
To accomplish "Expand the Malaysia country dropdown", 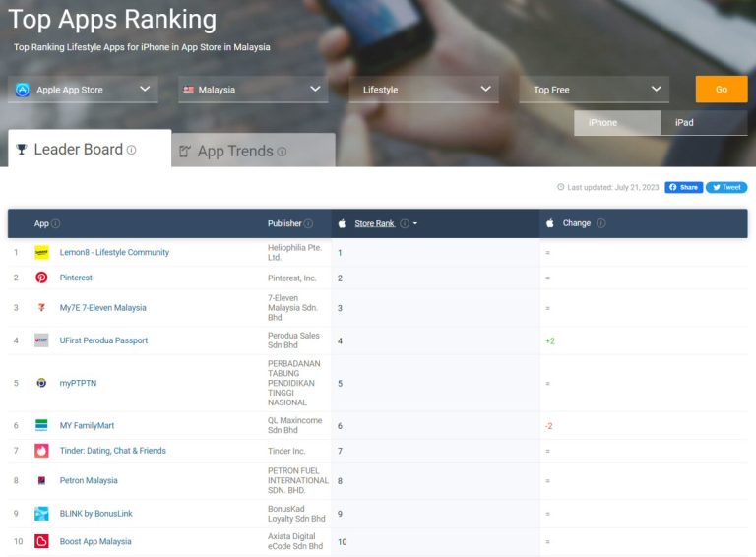I will pyautogui.click(x=253, y=90).
